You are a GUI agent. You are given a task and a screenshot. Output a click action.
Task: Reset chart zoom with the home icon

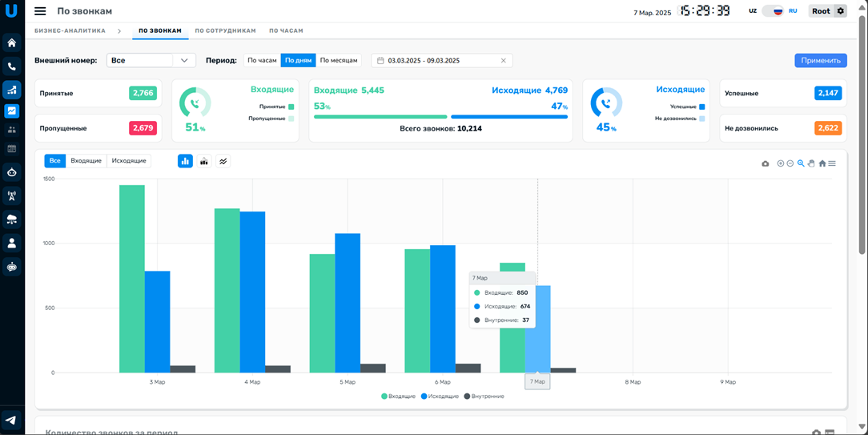tap(822, 163)
